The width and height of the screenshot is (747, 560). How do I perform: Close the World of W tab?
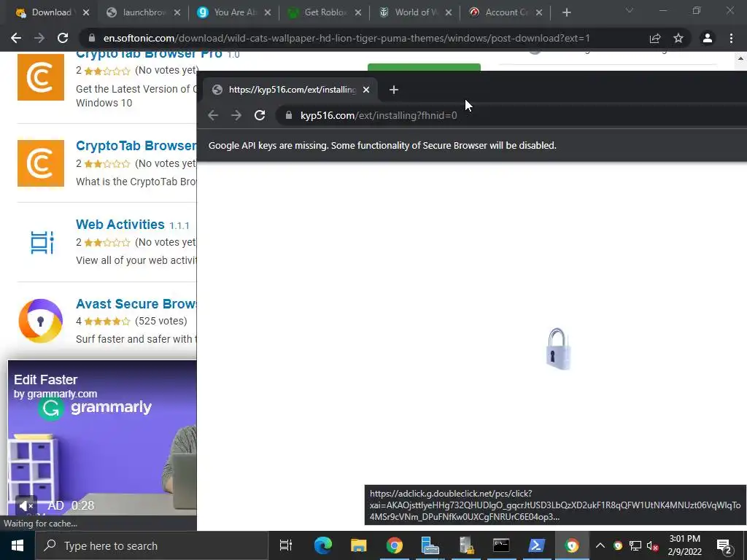(449, 13)
